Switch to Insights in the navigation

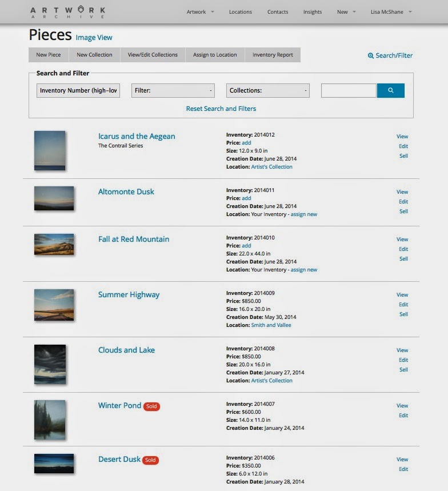[312, 11]
